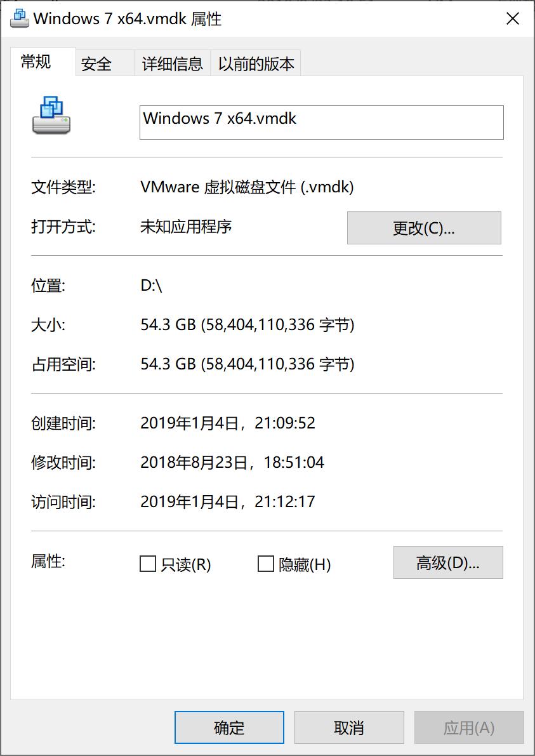Select the filename text Windows 7 x64.vmdk
The width and height of the screenshot is (535, 756).
(219, 119)
